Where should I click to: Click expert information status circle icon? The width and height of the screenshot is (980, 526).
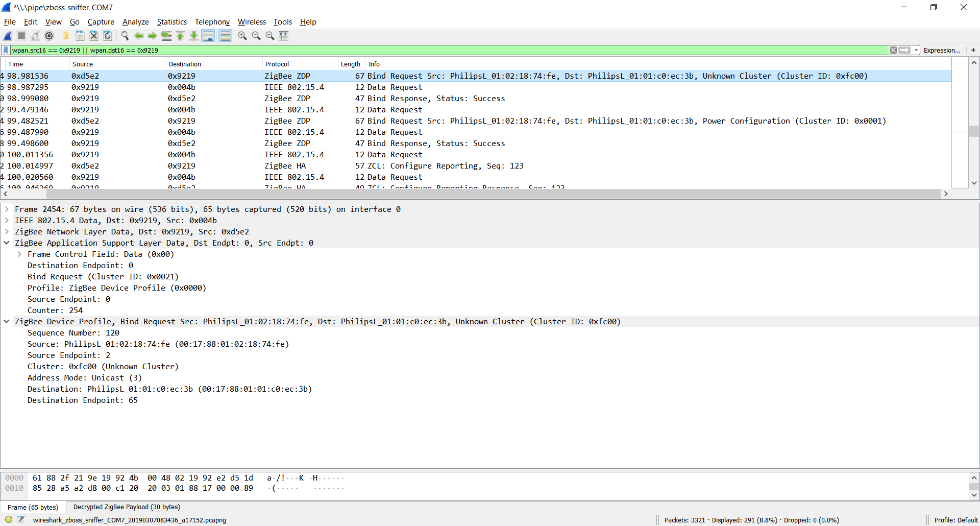(x=9, y=520)
